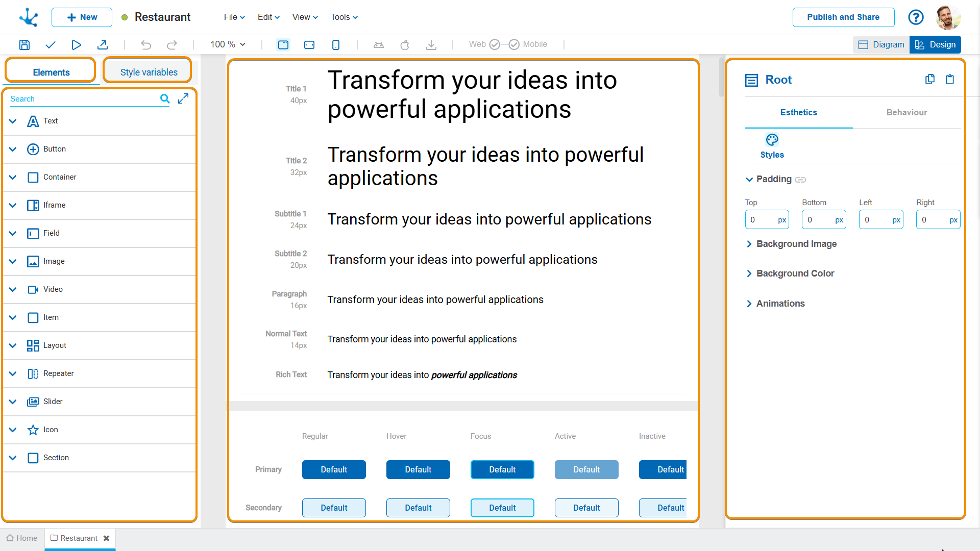The height and width of the screenshot is (551, 980).
Task: Open the 100 % zoom dropdown
Action: [x=228, y=44]
